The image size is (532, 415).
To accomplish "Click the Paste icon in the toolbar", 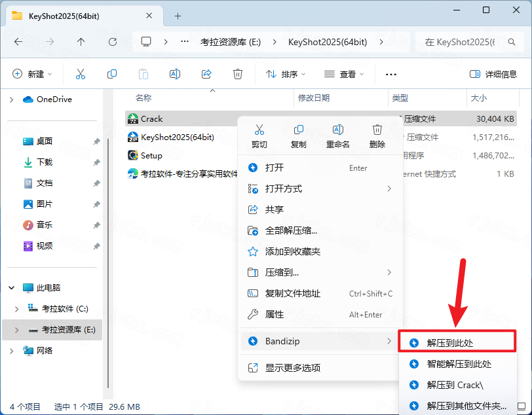I will [x=143, y=74].
